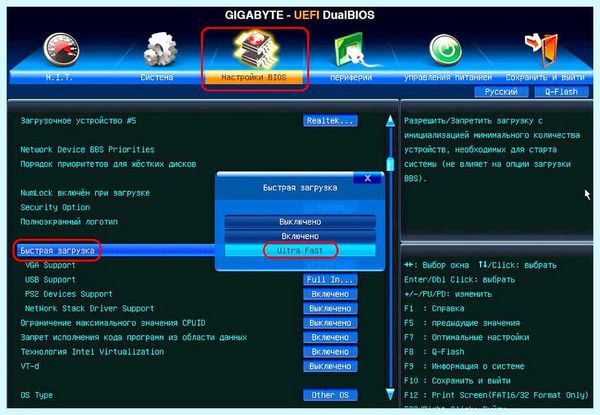Select Ограничение максимального значения CPUID label

coord(113,323)
